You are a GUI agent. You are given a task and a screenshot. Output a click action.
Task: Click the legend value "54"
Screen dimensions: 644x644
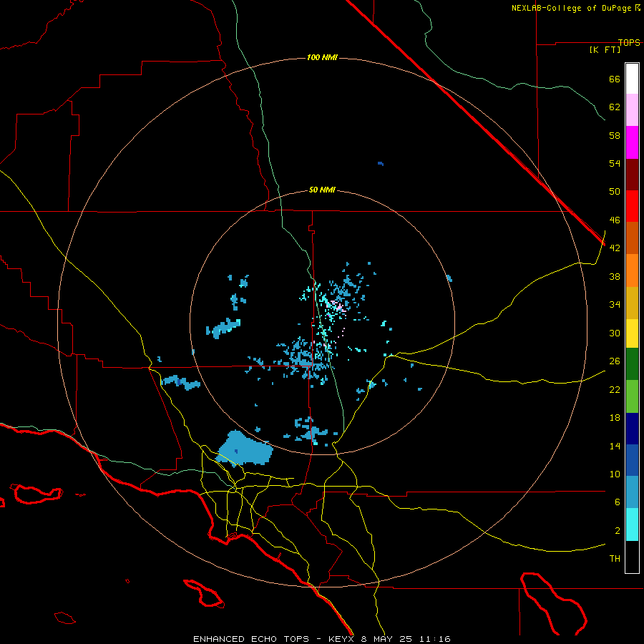point(615,163)
